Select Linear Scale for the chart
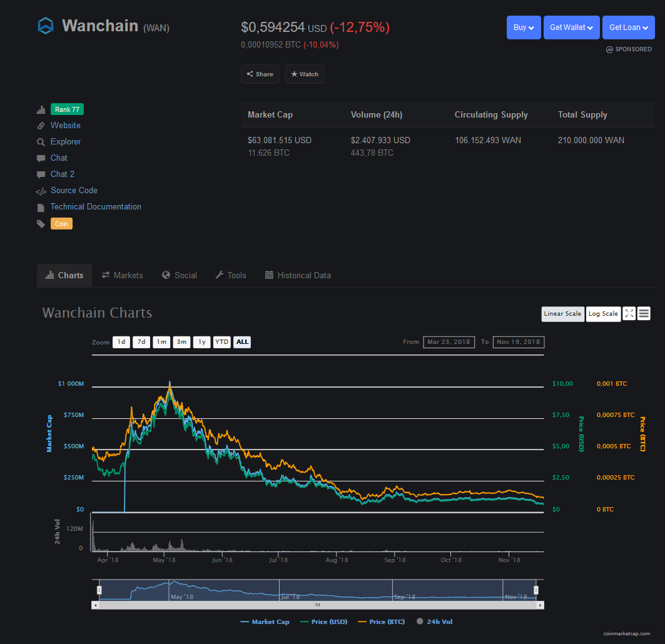The height and width of the screenshot is (644, 665). tap(563, 314)
